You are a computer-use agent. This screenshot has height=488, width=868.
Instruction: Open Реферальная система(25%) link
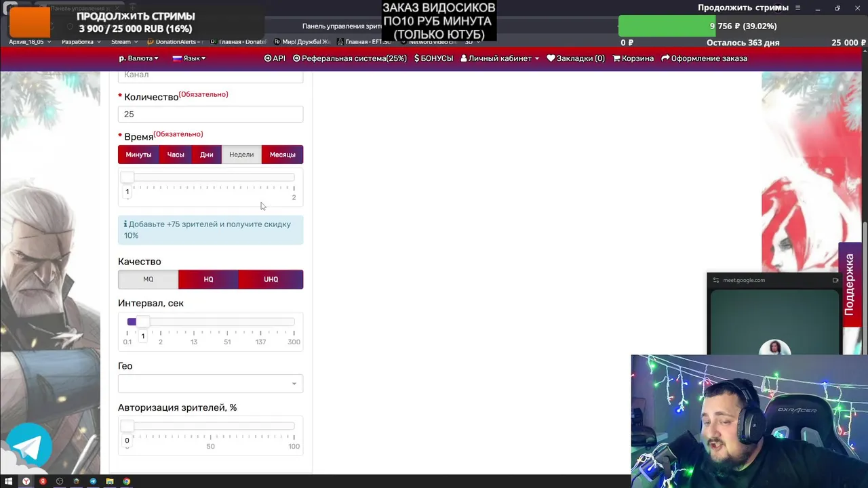coord(350,58)
